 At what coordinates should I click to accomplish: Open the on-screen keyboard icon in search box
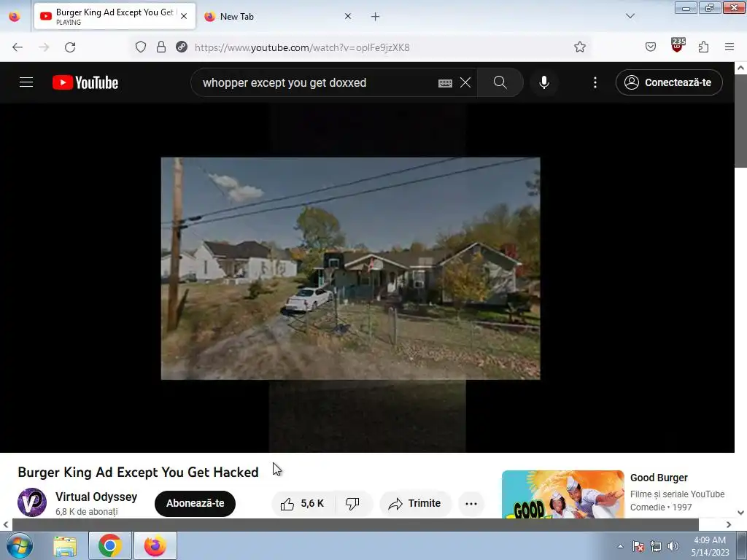pos(445,83)
